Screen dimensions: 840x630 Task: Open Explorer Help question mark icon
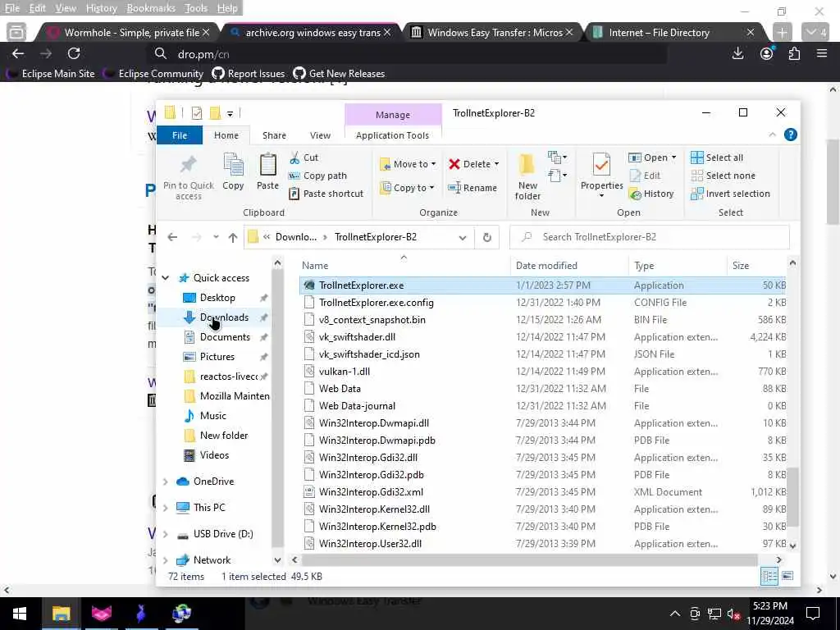click(790, 135)
